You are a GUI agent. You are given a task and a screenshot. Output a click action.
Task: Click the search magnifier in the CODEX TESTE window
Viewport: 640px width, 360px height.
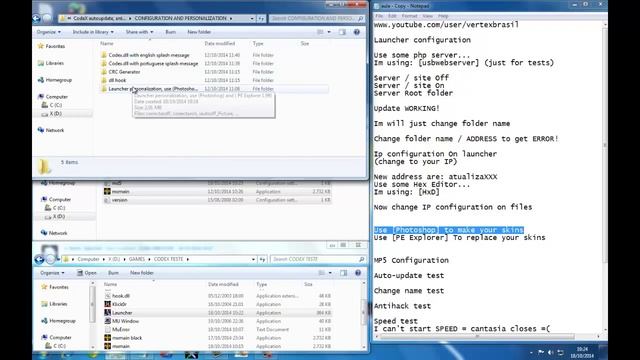(x=362, y=259)
